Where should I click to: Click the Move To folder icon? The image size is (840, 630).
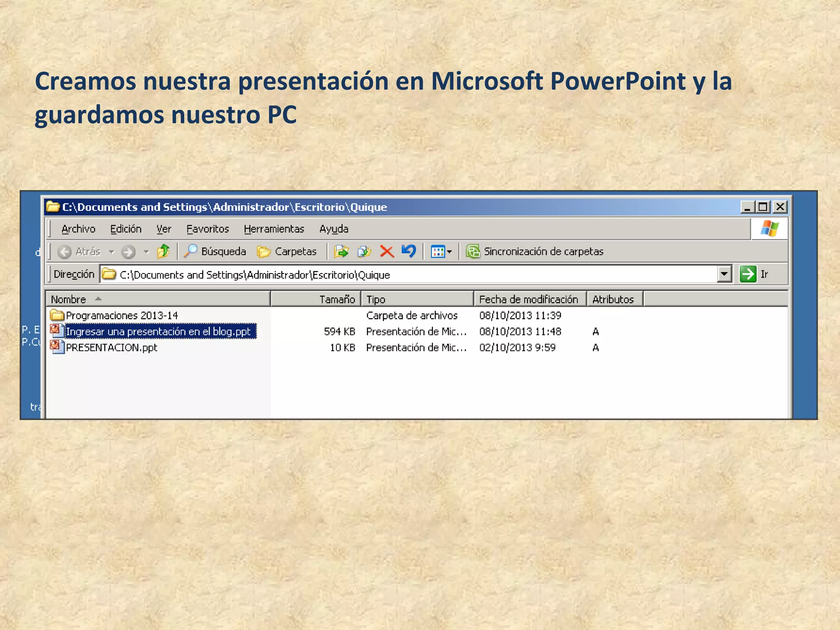pos(341,251)
